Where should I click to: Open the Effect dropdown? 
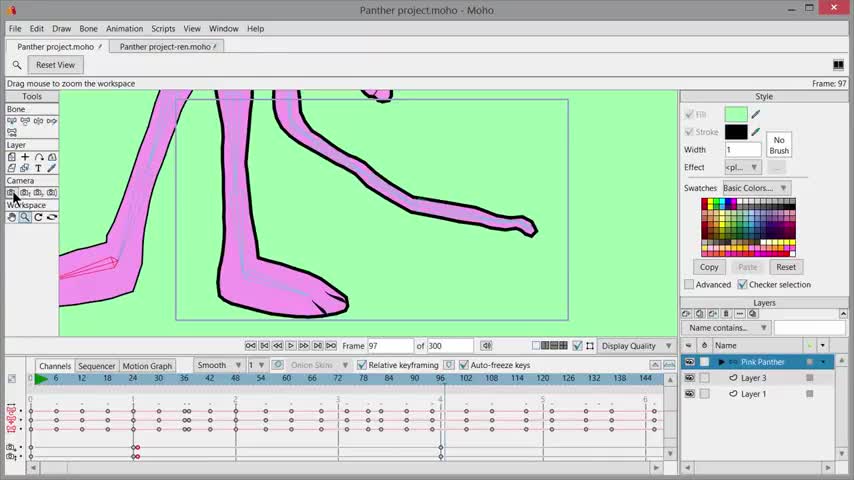[x=742, y=167]
